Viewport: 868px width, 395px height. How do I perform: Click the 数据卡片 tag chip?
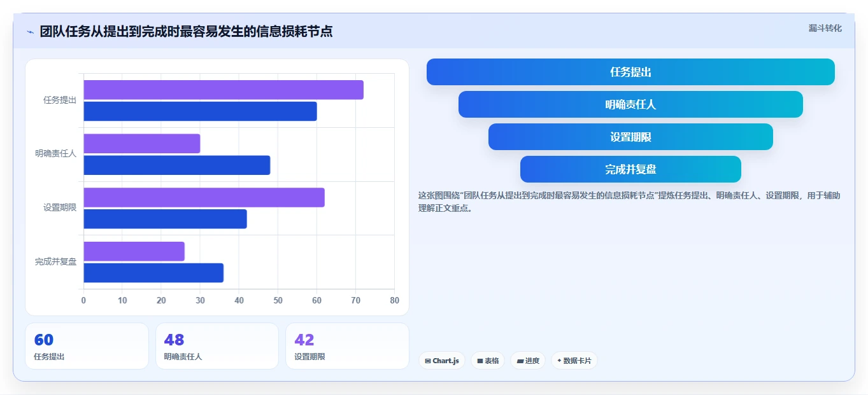[574, 361]
